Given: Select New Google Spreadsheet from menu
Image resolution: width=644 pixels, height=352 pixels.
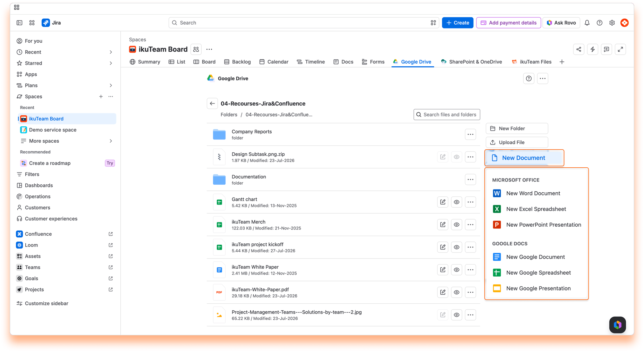Looking at the screenshot, I should click(536, 273).
